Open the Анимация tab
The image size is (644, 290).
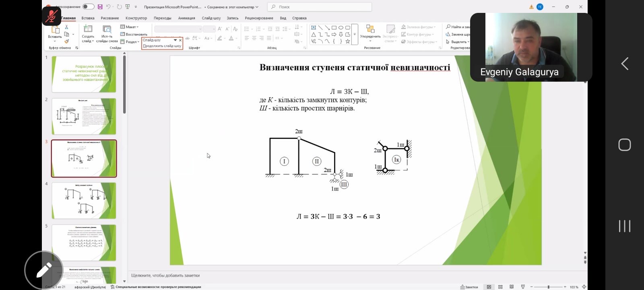coord(186,18)
